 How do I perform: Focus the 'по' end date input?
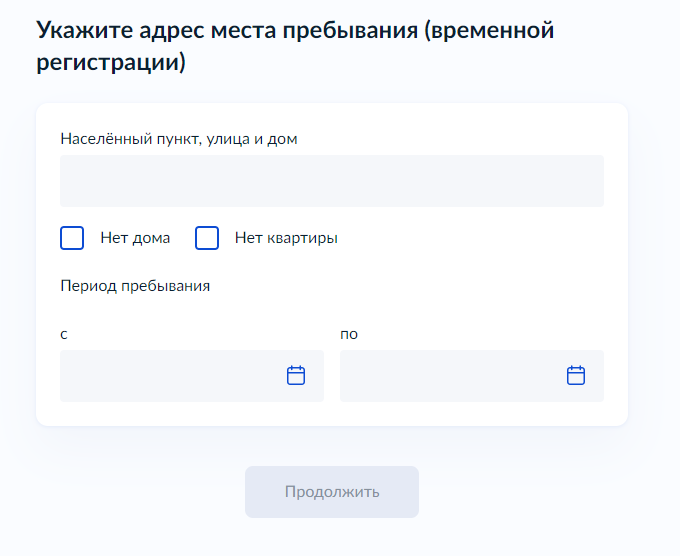coord(472,376)
